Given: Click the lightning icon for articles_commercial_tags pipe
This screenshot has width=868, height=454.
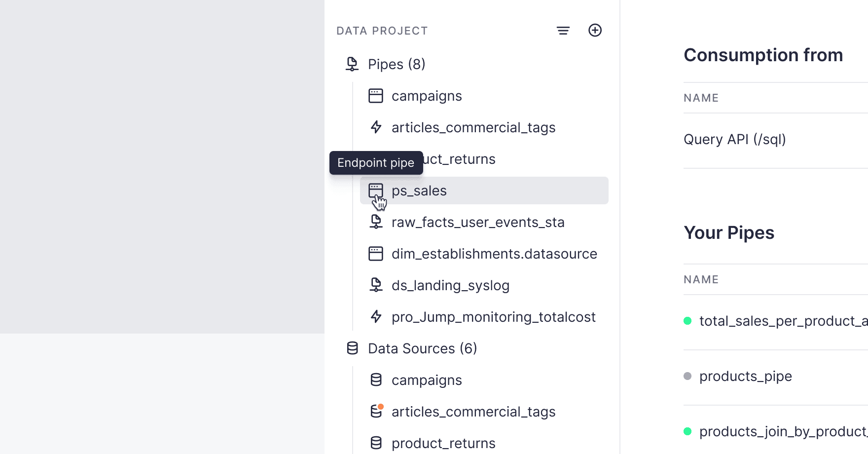Looking at the screenshot, I should [x=376, y=127].
